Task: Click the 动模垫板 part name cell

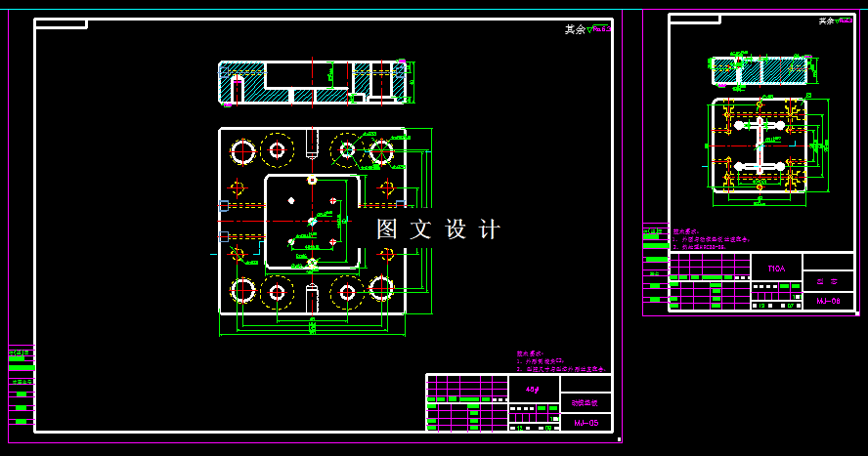Action: (x=586, y=403)
